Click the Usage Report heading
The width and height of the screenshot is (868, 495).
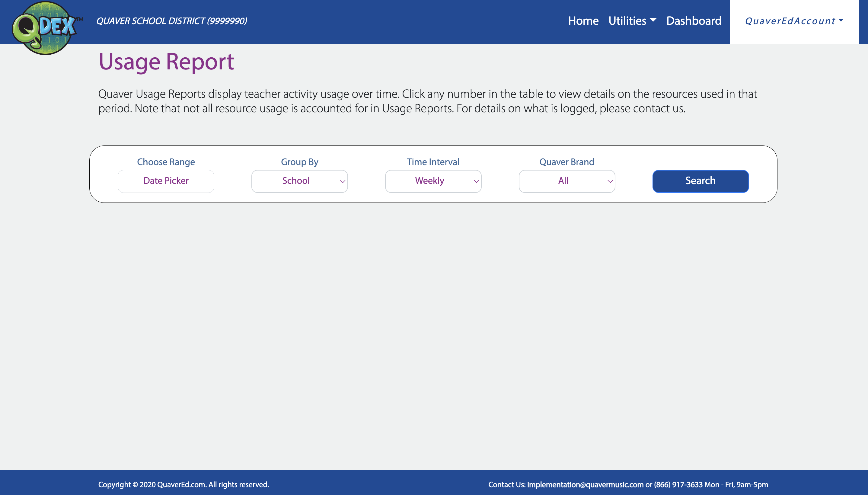(166, 62)
